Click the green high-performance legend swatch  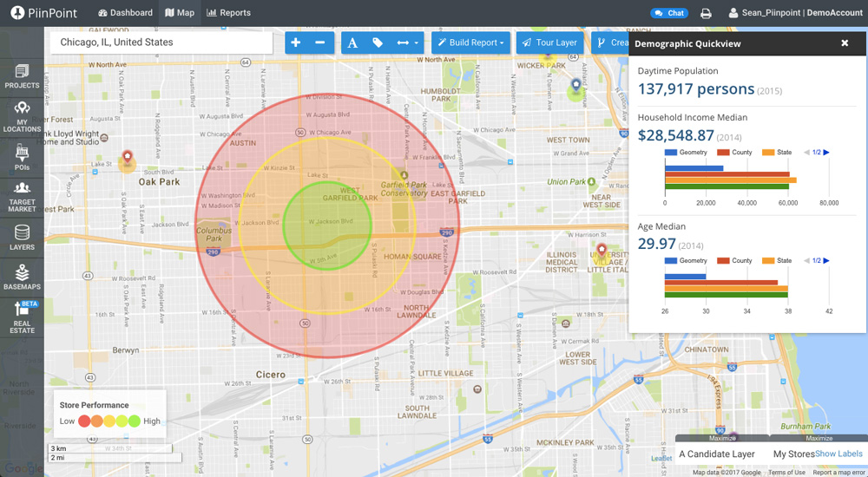[x=134, y=421]
